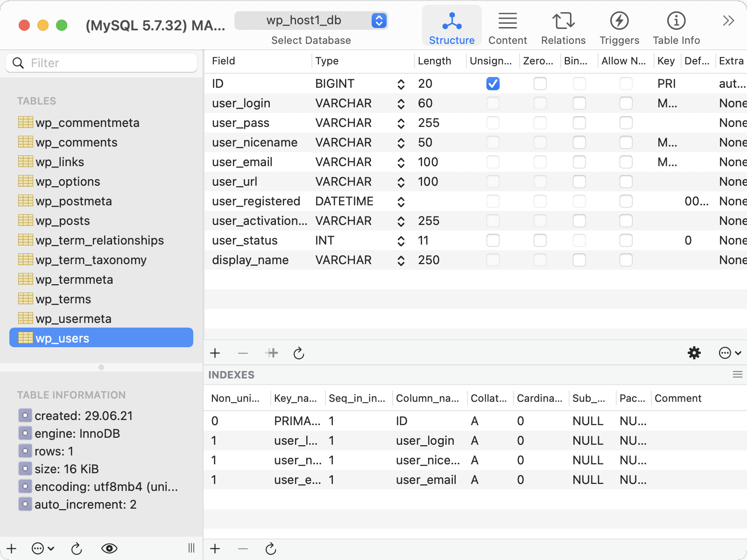
Task: Select the Structure tab
Action: pos(451,28)
